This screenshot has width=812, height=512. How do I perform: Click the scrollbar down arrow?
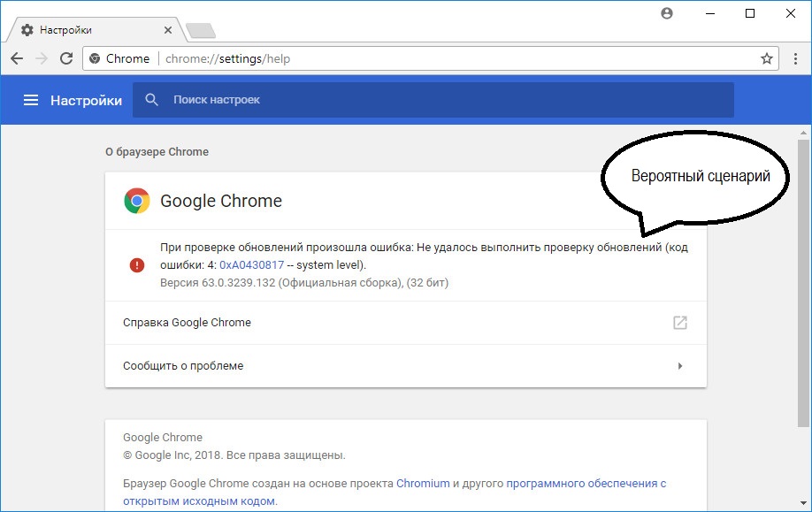(x=804, y=502)
